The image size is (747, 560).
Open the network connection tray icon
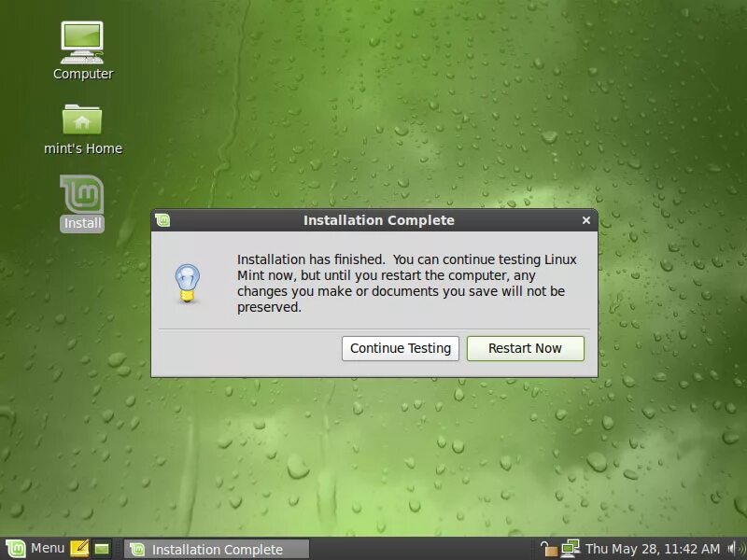point(570,549)
